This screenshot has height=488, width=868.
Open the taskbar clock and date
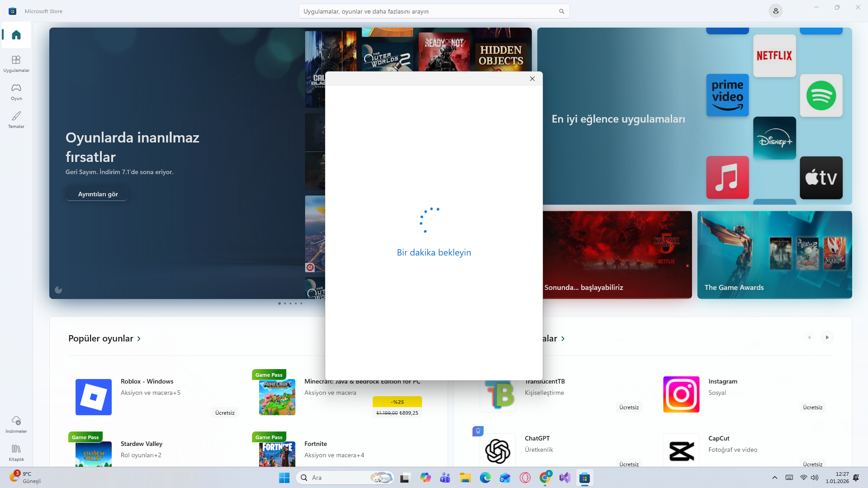[837, 478]
